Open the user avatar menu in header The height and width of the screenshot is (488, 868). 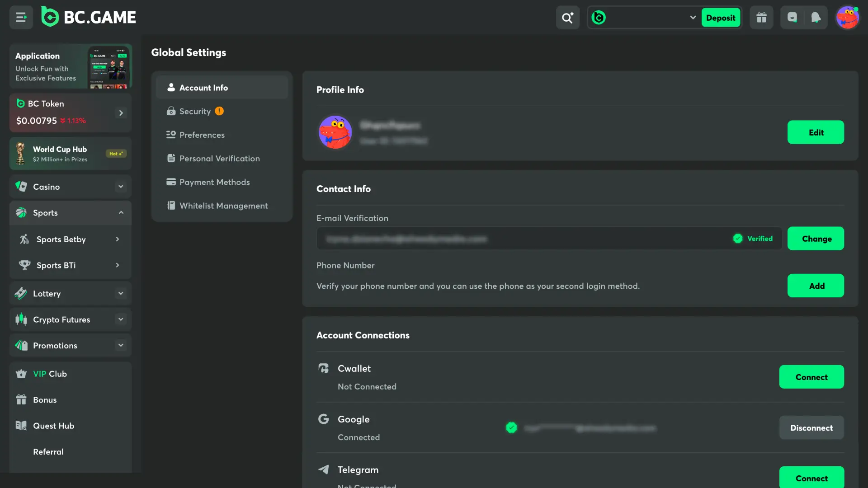click(847, 18)
